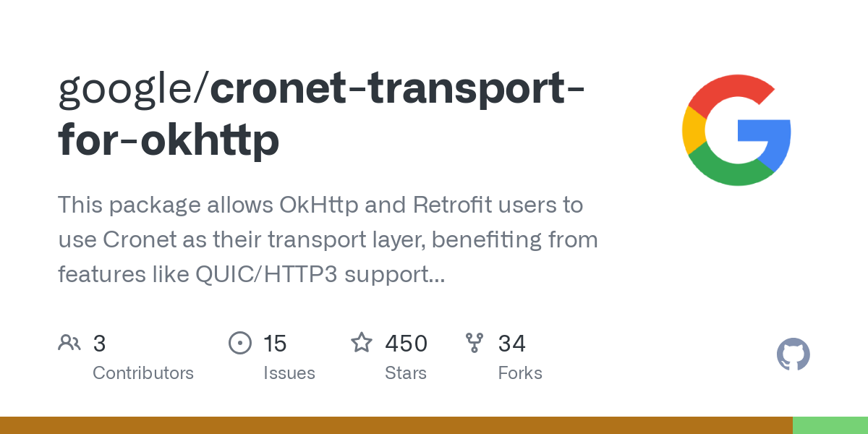The width and height of the screenshot is (868, 434).
Task: Click the brown language bar segment
Action: pos(396,425)
